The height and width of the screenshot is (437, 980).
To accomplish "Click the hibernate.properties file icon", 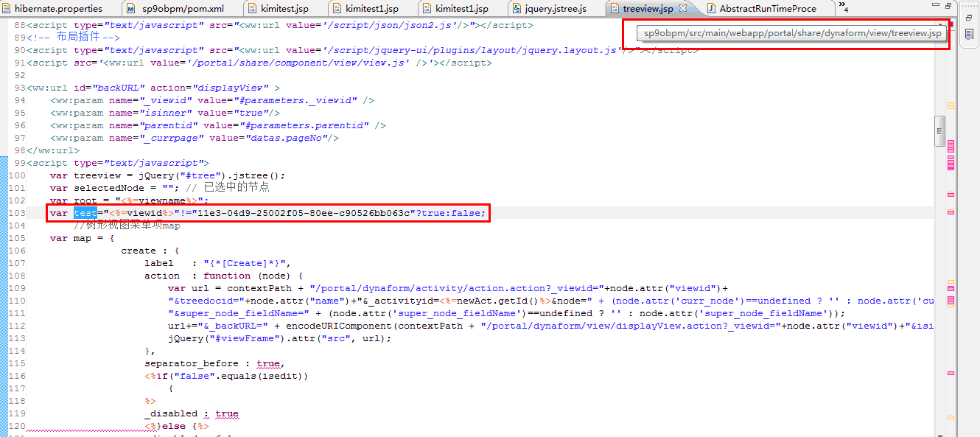I will point(7,9).
